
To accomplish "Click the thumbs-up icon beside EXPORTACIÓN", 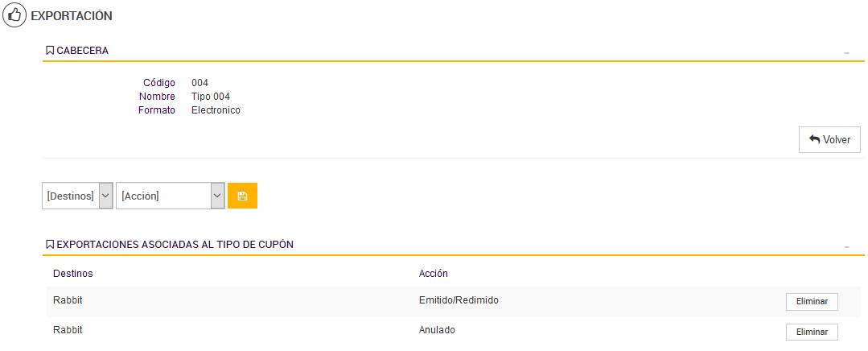I will tap(14, 15).
